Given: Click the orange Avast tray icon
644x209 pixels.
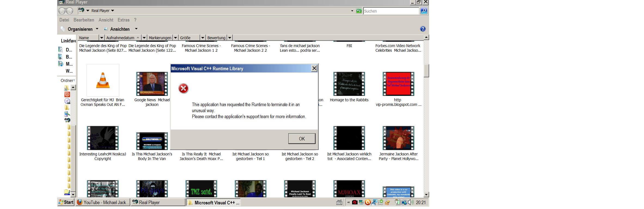Looking at the screenshot, I should click(x=368, y=202).
